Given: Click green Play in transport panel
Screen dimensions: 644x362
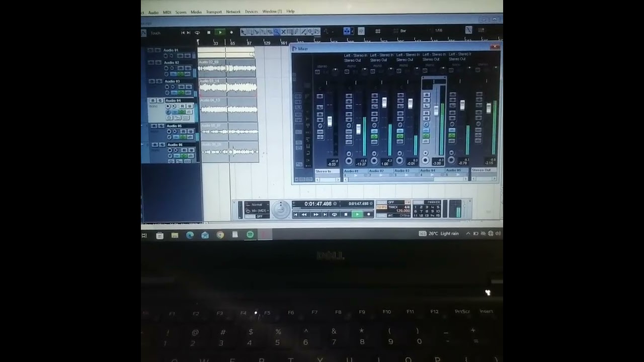Looking at the screenshot, I should 357,214.
